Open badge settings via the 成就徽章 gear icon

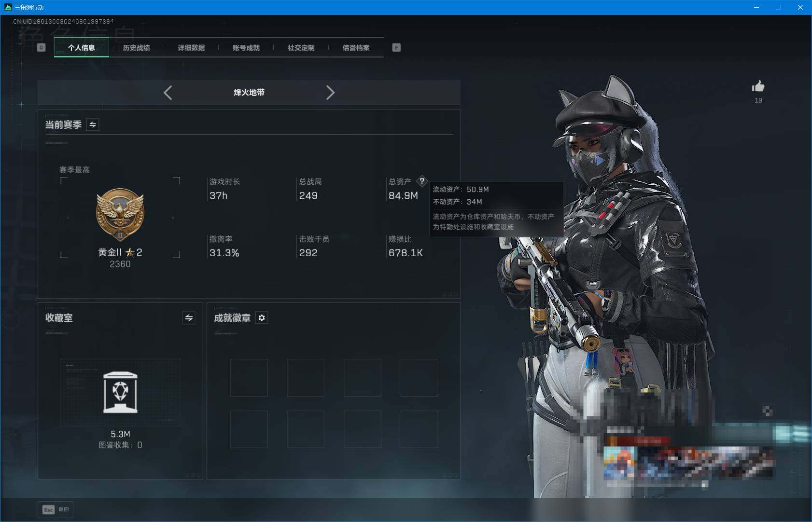click(262, 317)
